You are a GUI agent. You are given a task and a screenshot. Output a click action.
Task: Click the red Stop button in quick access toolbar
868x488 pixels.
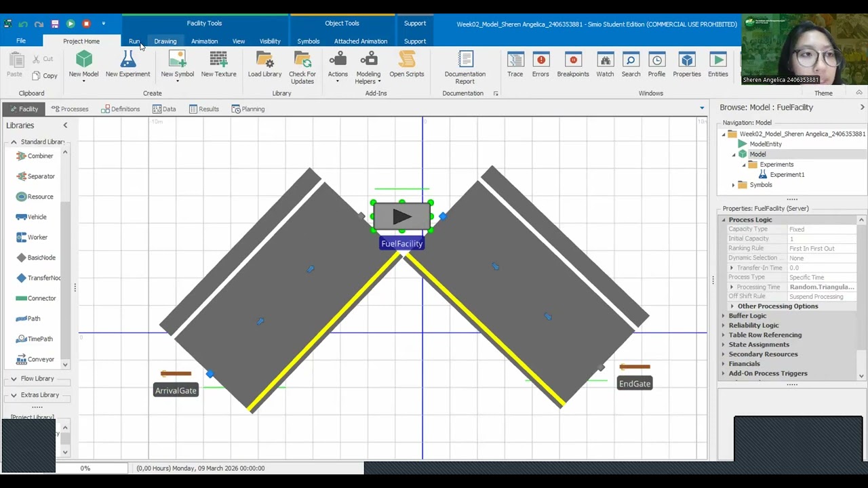click(86, 24)
